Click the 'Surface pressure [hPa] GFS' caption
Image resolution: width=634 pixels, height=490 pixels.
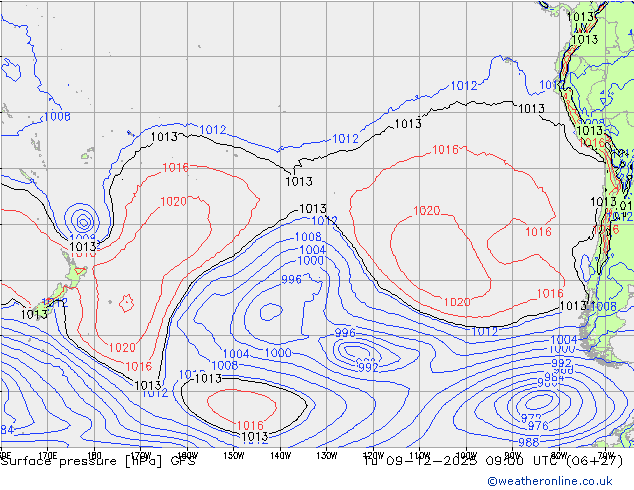point(98,461)
